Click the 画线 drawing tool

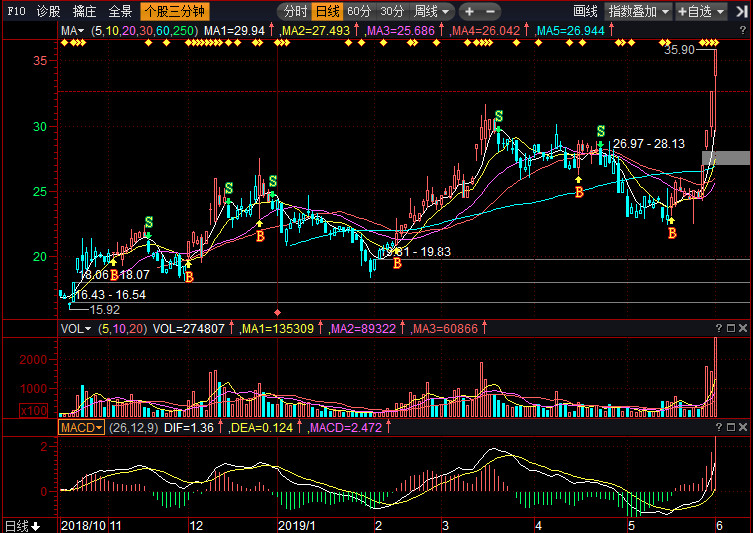tap(584, 12)
